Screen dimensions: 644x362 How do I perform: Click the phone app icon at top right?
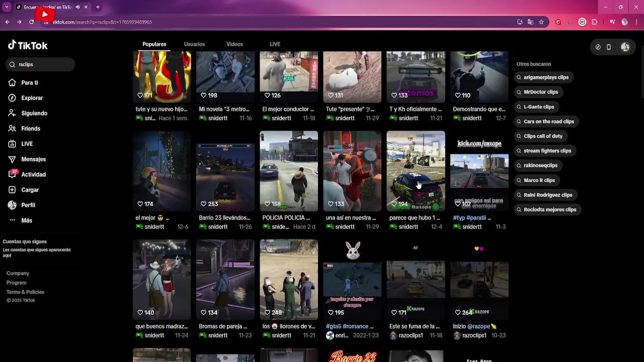[x=609, y=47]
